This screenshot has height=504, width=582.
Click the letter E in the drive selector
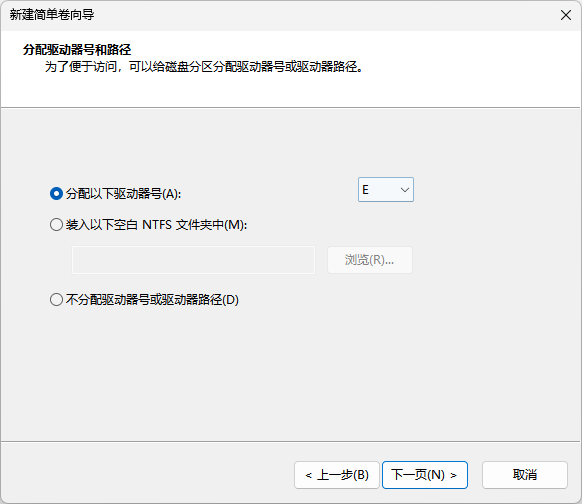pyautogui.click(x=365, y=190)
